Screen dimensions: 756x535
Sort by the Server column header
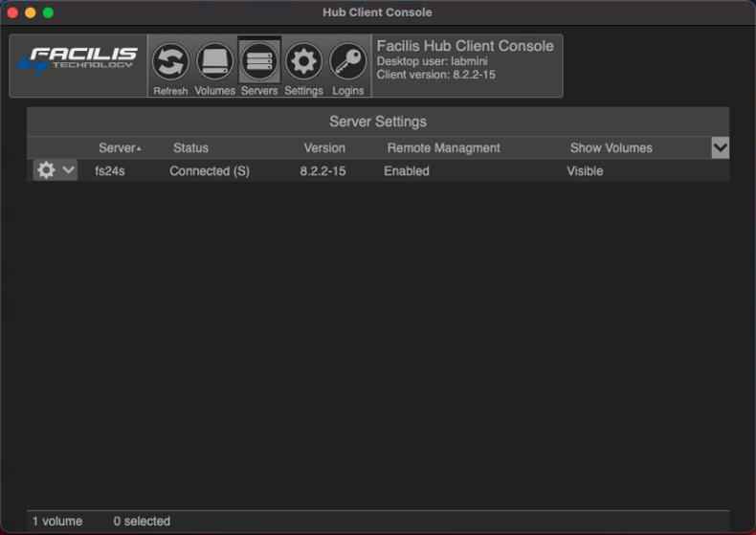(120, 148)
